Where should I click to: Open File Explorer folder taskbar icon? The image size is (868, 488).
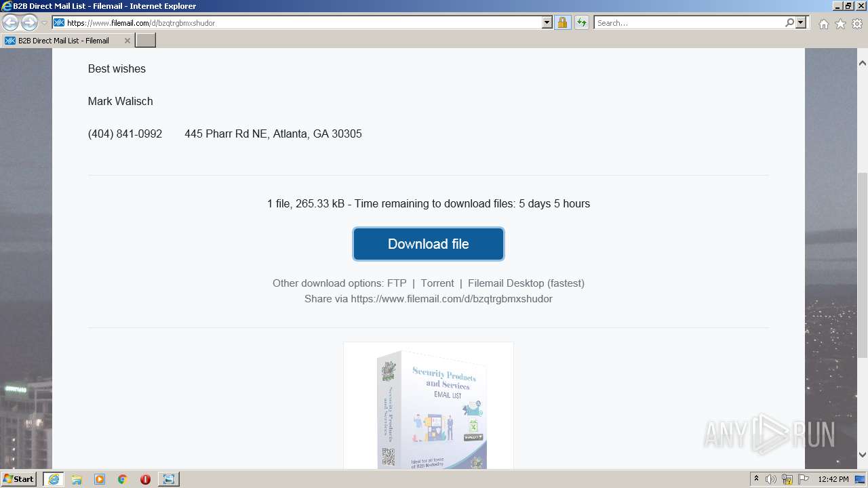coord(77,479)
